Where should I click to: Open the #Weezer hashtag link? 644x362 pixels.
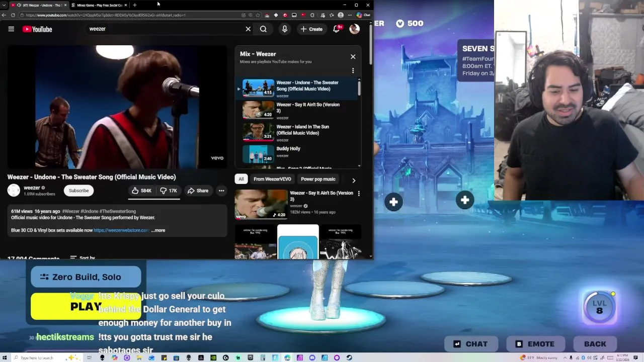[x=70, y=211]
